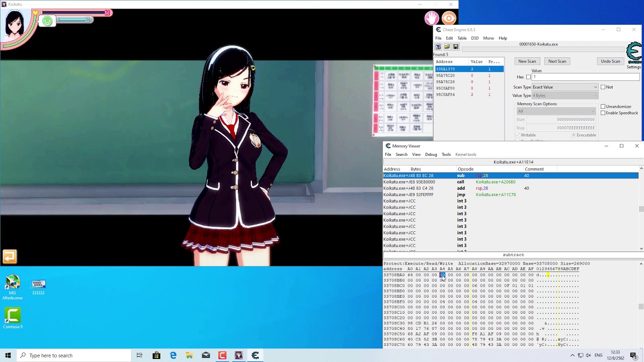The width and height of the screenshot is (644, 362).
Task: Open Camtasia 9 desktop shortcut
Action: point(13,319)
